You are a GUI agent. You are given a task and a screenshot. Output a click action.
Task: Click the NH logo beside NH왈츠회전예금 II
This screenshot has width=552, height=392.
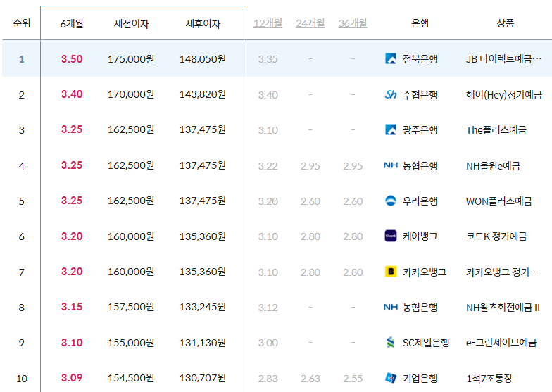390,307
